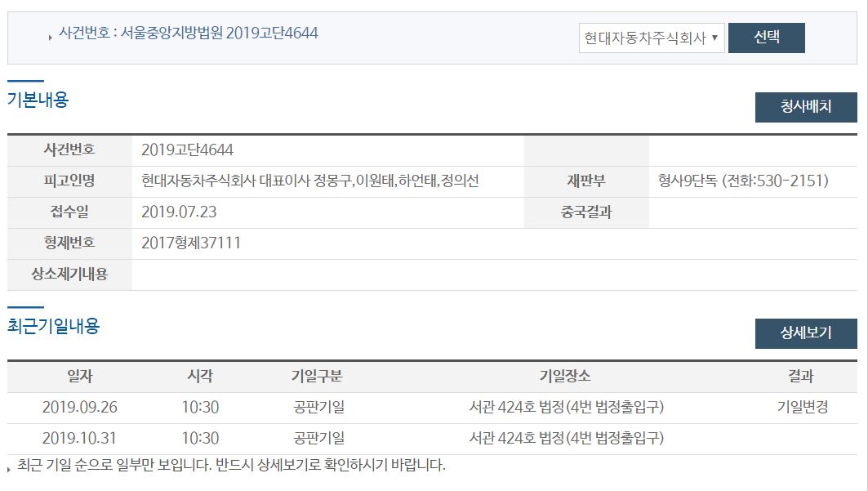The image size is (868, 491).
Task: Click the bullet arrow before 사건번호 header
Action: (51, 37)
